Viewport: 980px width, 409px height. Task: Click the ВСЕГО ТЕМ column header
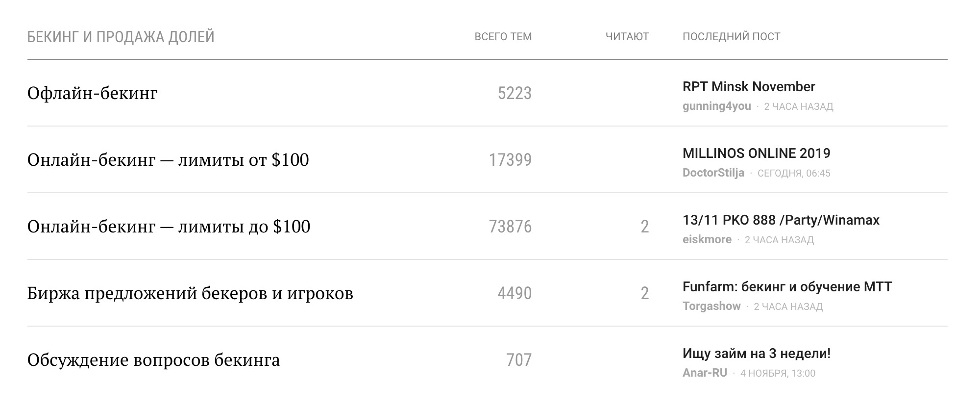click(503, 37)
